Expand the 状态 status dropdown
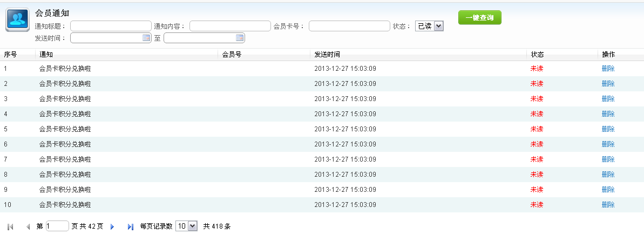Viewport: 644px width, 234px height. click(438, 26)
